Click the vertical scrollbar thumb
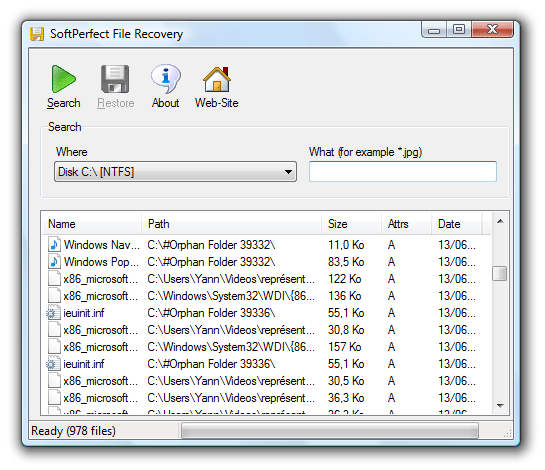 (x=500, y=273)
